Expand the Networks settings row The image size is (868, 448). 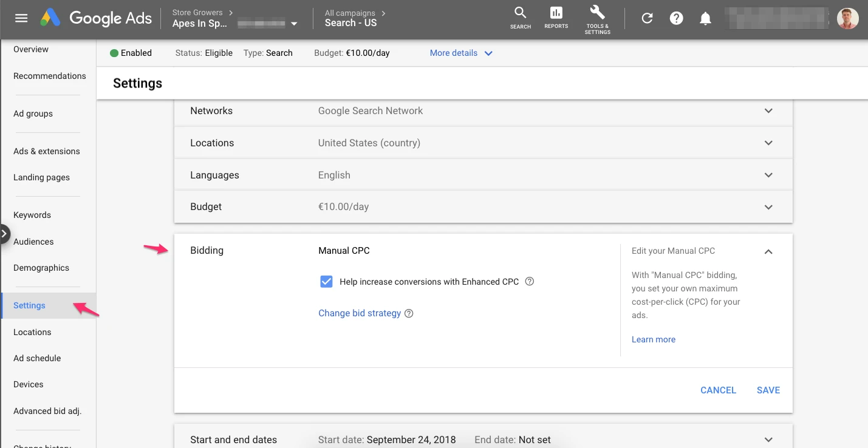click(484, 110)
